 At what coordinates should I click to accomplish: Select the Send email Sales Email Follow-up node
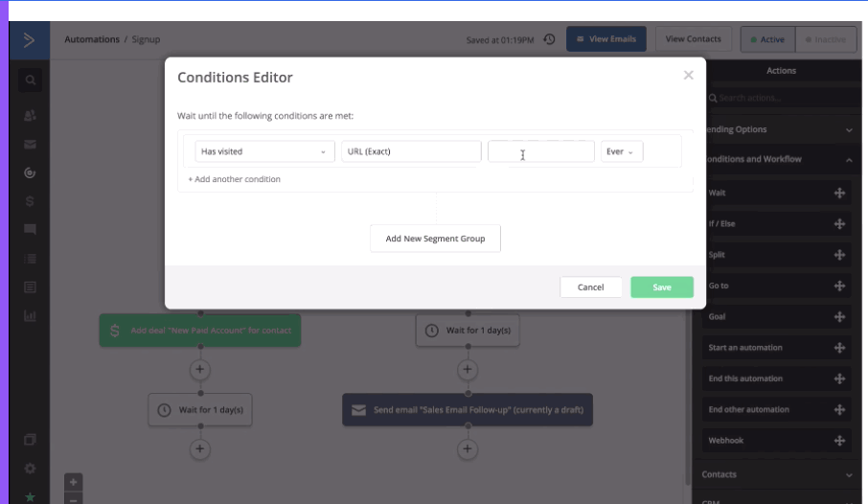coord(468,410)
